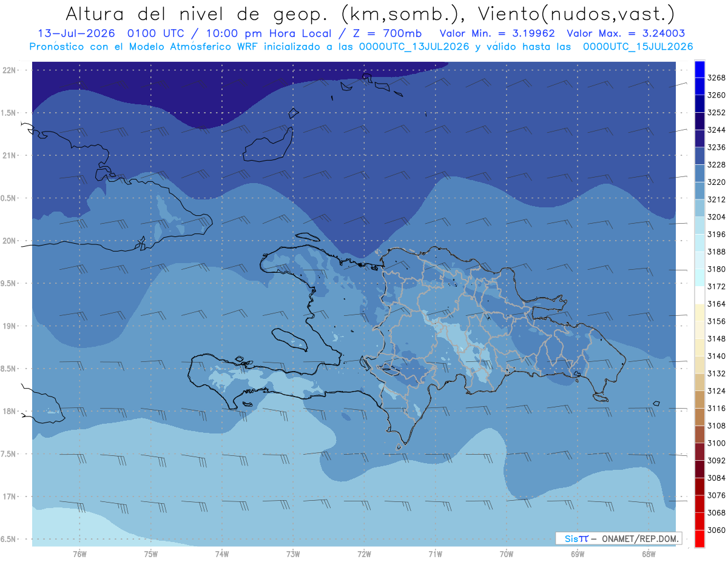Click the '72W' longitude label
The width and height of the screenshot is (728, 562).
[x=364, y=554]
